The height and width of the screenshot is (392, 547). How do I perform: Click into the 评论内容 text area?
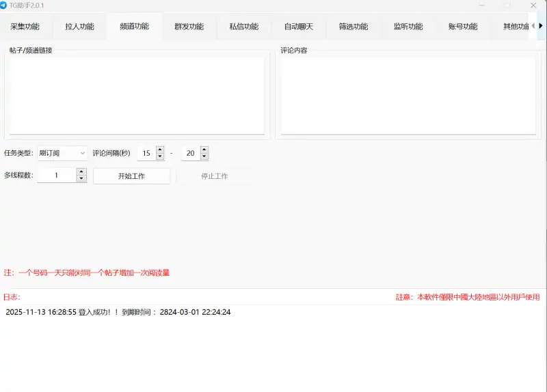(408, 96)
